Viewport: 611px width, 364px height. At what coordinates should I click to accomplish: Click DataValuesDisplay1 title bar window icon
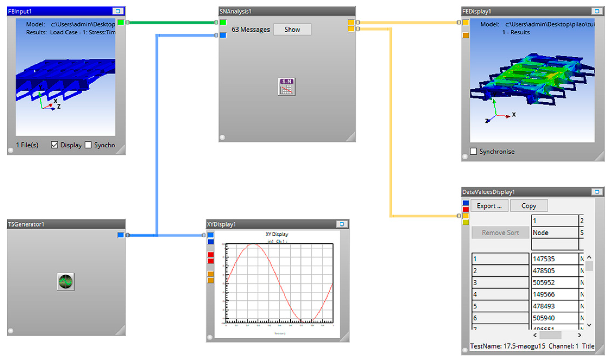click(597, 192)
